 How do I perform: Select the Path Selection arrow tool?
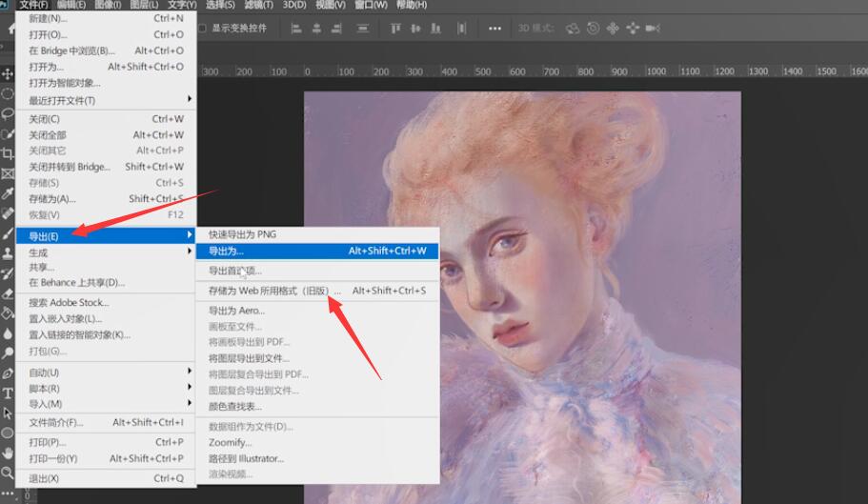tap(8, 413)
